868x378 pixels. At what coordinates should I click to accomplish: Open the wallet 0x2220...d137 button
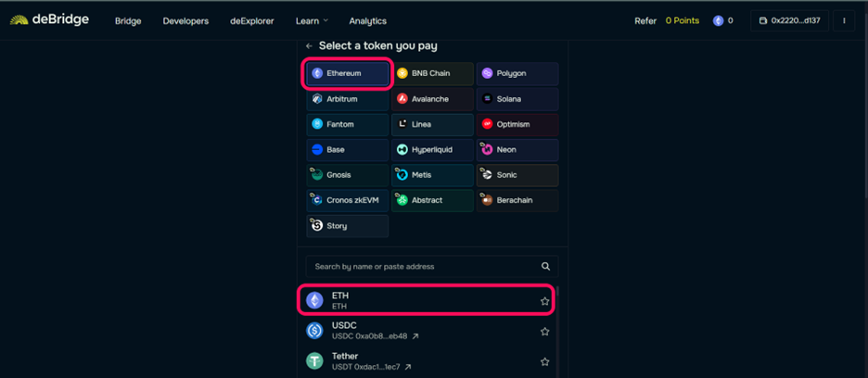pyautogui.click(x=789, y=21)
